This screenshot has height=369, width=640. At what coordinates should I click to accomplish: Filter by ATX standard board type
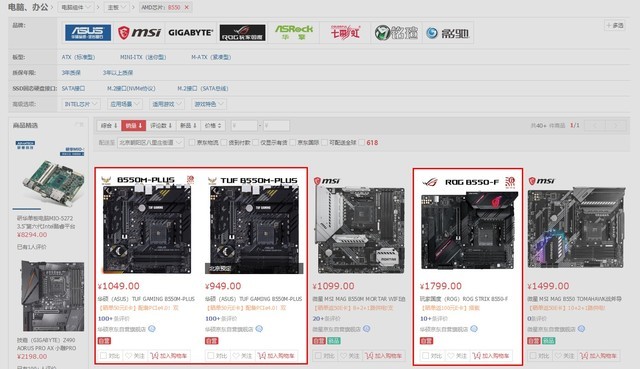[78, 57]
